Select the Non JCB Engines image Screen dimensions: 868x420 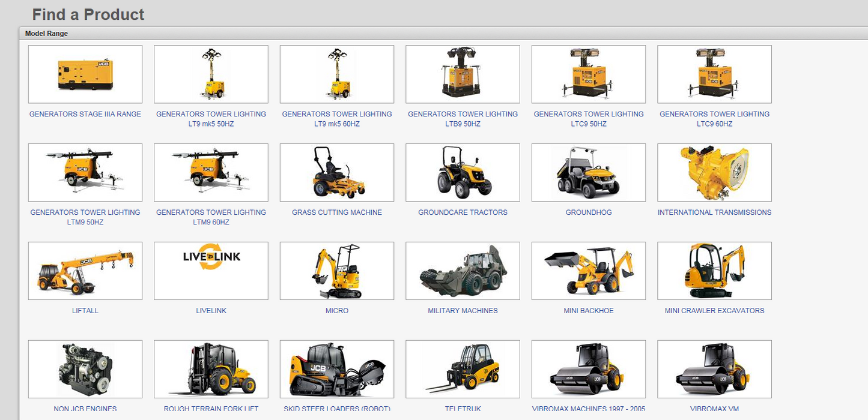(x=85, y=370)
